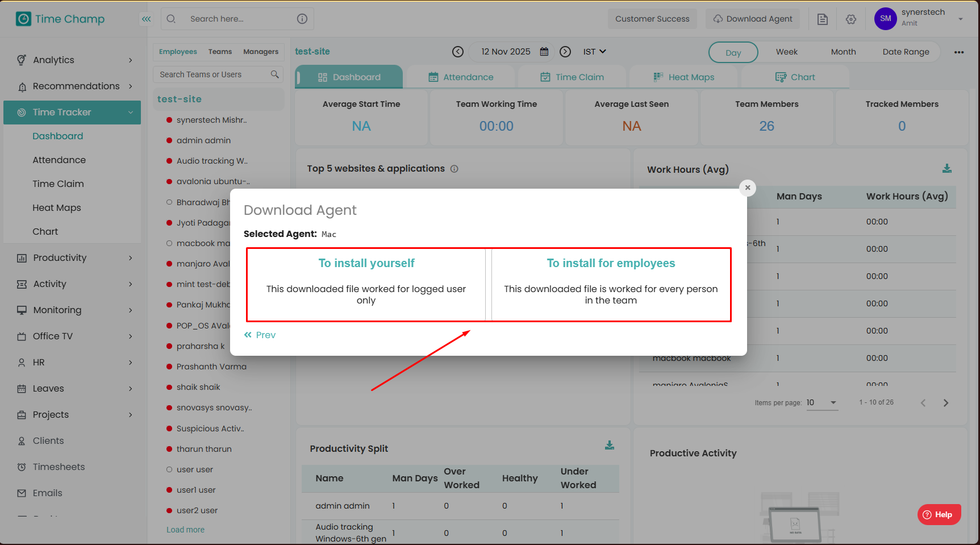Collapse the sidebar with double-chevron icon
The image size is (980, 545).
point(147,19)
